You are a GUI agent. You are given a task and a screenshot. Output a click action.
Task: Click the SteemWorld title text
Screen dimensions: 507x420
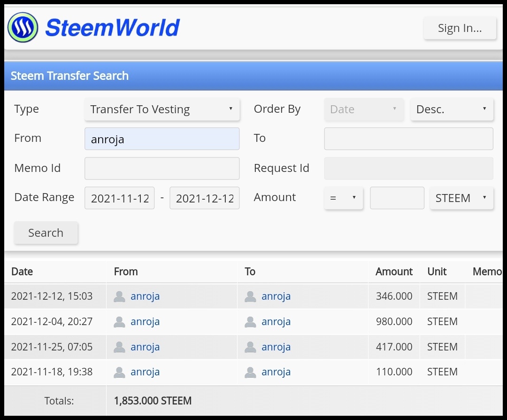[112, 28]
